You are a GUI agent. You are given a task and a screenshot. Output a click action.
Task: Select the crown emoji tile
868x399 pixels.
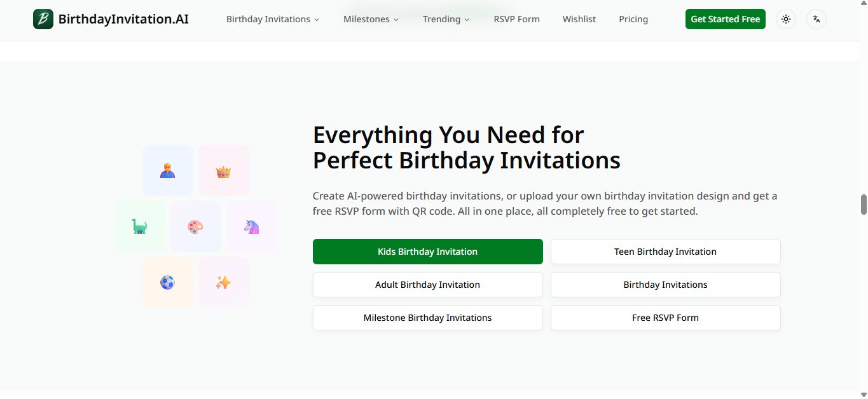pos(224,170)
